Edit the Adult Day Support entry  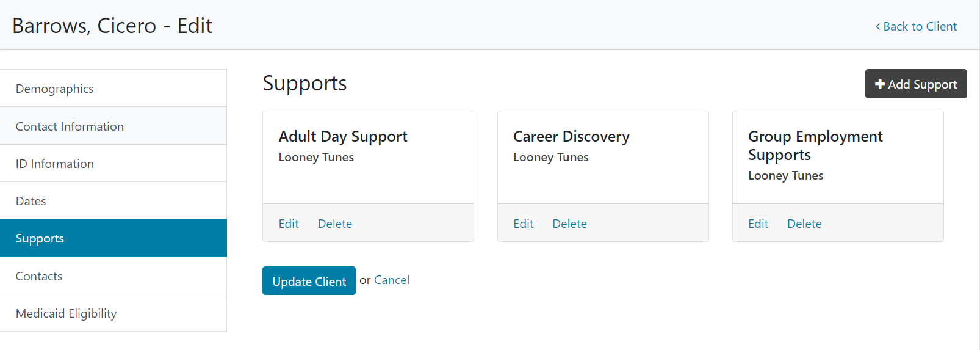(289, 224)
